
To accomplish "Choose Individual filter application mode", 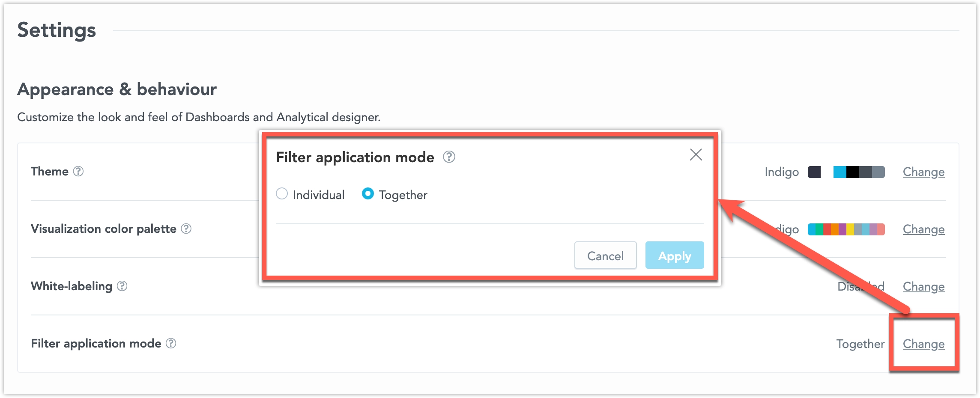I will pyautogui.click(x=282, y=194).
